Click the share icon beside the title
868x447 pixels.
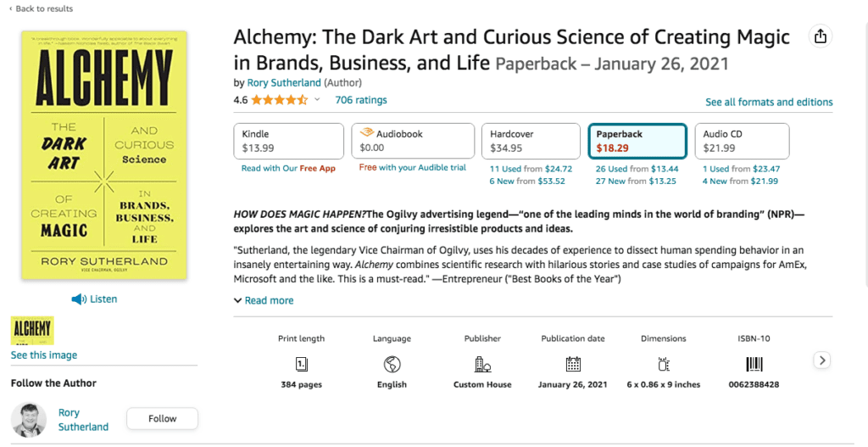click(821, 36)
